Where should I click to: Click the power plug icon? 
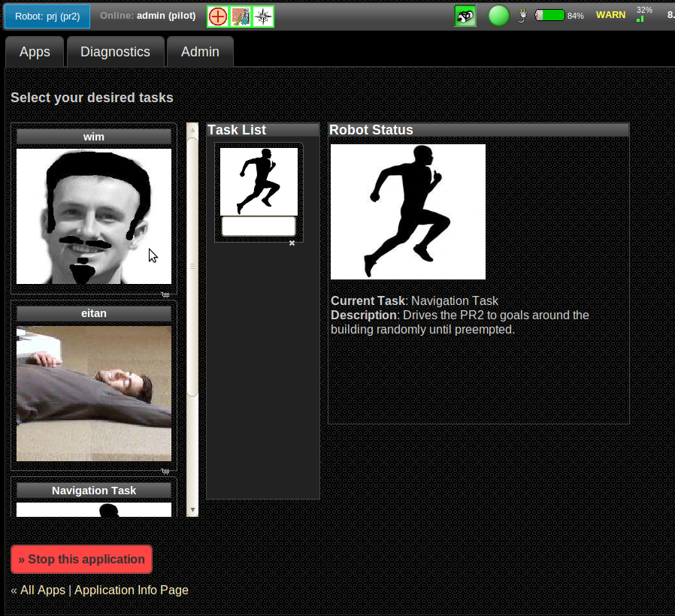pyautogui.click(x=523, y=16)
